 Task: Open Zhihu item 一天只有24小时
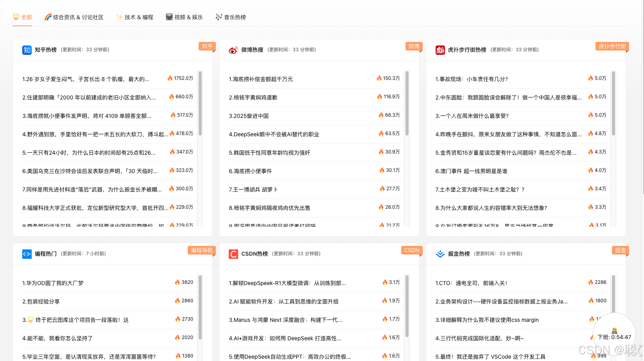pyautogui.click(x=89, y=153)
